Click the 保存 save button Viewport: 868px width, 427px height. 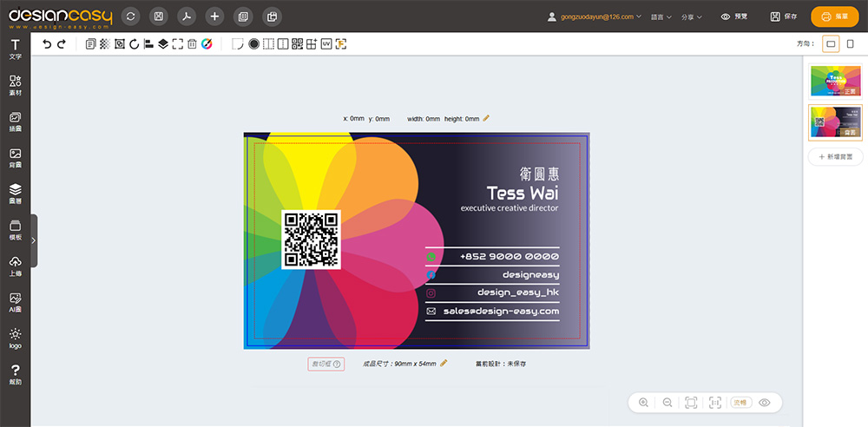(x=785, y=16)
